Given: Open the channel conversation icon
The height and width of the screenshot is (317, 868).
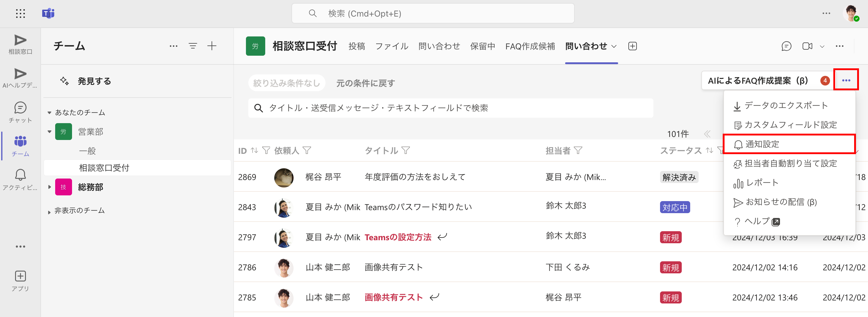Looking at the screenshot, I should click(786, 46).
